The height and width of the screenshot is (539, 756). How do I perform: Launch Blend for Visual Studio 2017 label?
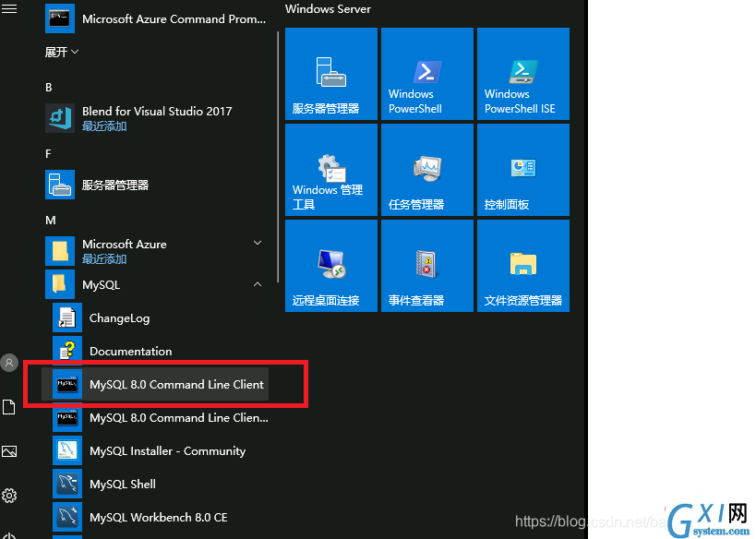pyautogui.click(x=157, y=112)
